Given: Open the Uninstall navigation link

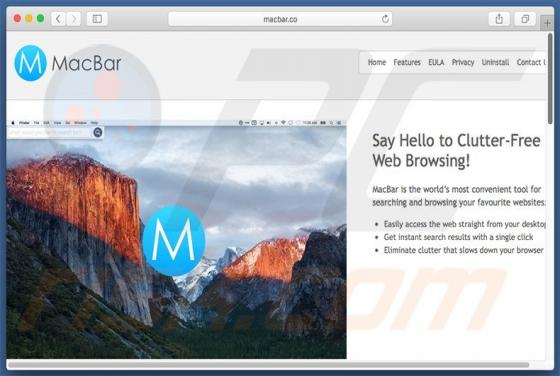Looking at the screenshot, I should pyautogui.click(x=495, y=62).
